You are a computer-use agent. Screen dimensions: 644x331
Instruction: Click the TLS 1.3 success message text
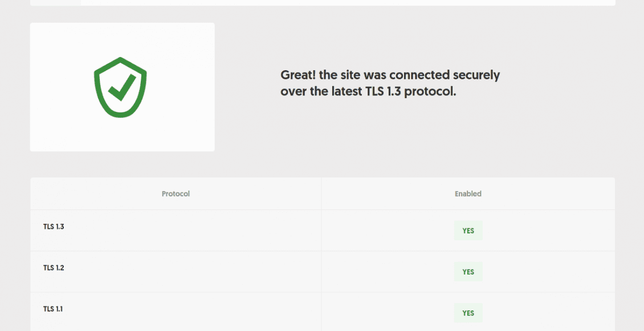[x=390, y=83]
